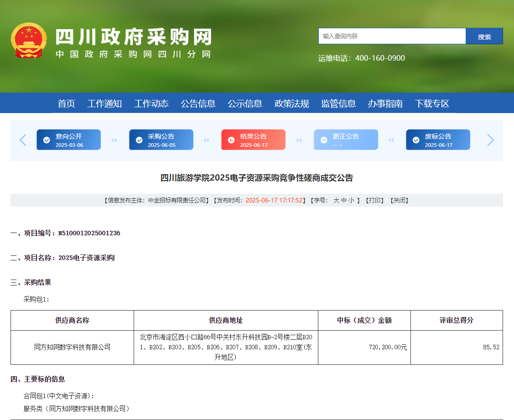The width and height of the screenshot is (514, 420).
Task: Open 下载专区 menu item
Action: [x=432, y=104]
